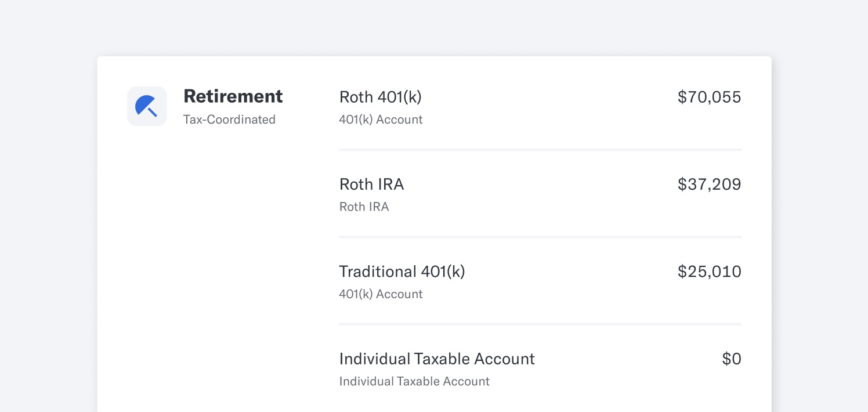Select the Tax-Coordinated subtitle label
This screenshot has height=412, width=868.
pyautogui.click(x=229, y=120)
